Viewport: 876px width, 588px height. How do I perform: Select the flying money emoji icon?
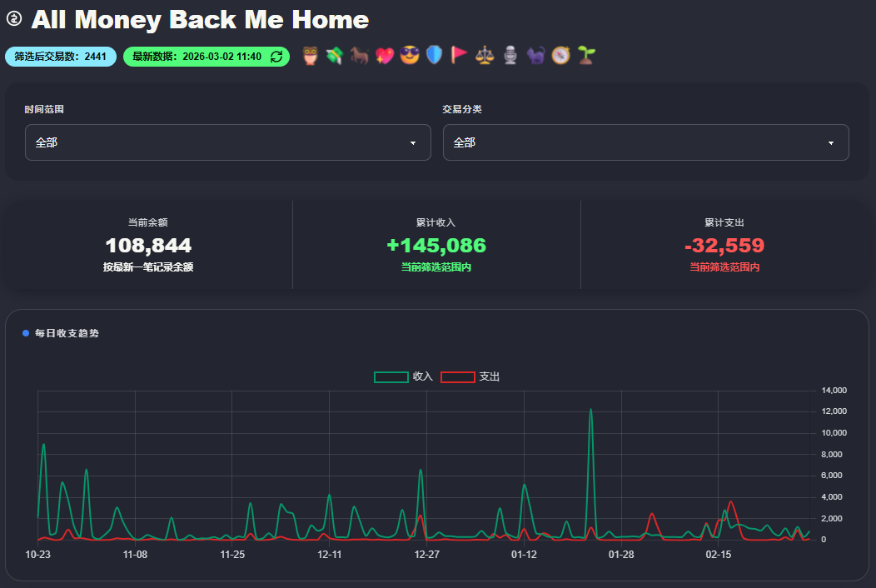pyautogui.click(x=335, y=56)
